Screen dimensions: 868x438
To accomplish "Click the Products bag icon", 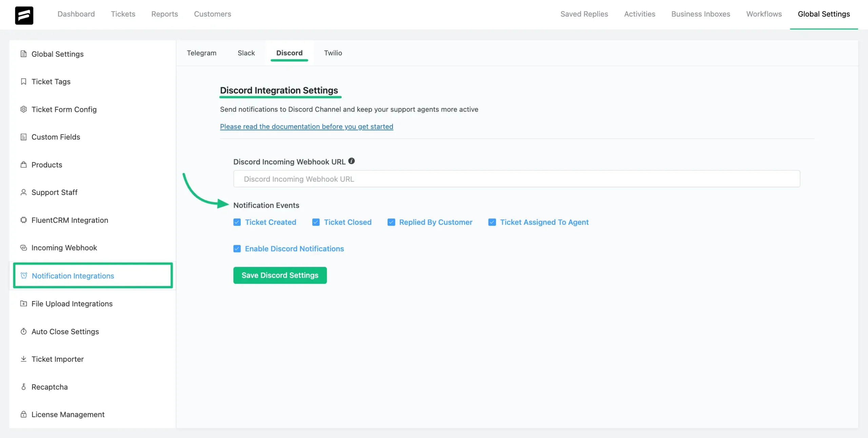I will click(23, 164).
